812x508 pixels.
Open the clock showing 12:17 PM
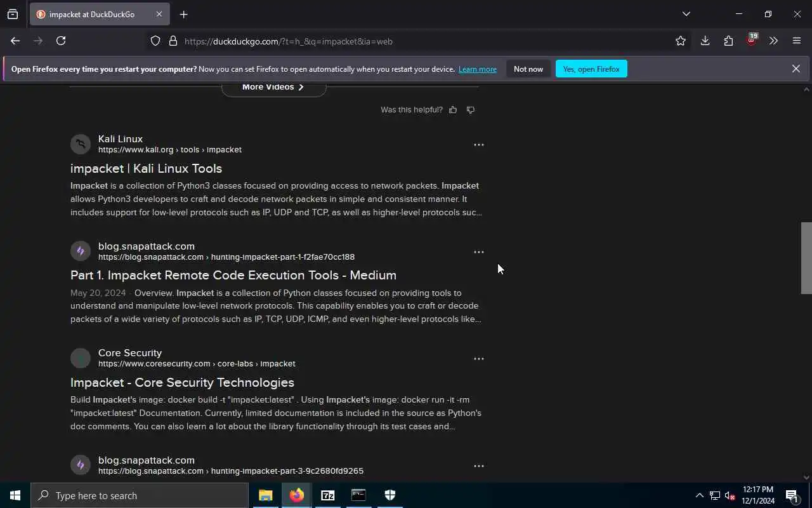pos(758,495)
